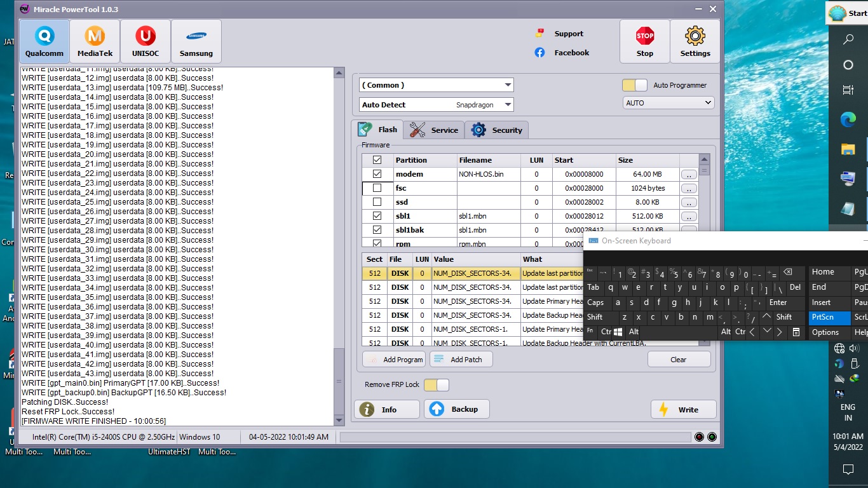Toggle the sbl1bak partition checkbox

(x=377, y=230)
